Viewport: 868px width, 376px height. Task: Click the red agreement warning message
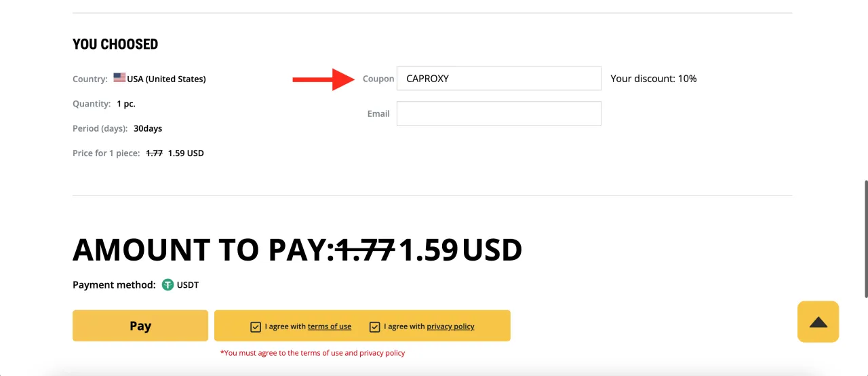313,353
